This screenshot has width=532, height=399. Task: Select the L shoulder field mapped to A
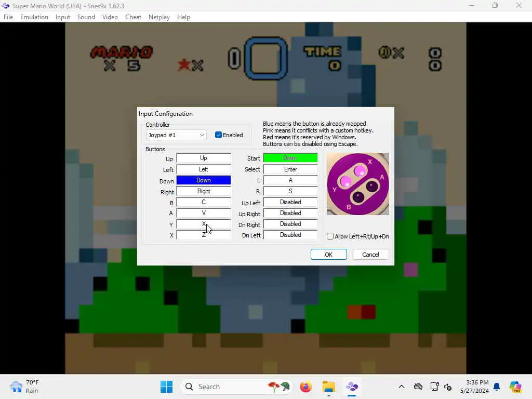click(290, 180)
